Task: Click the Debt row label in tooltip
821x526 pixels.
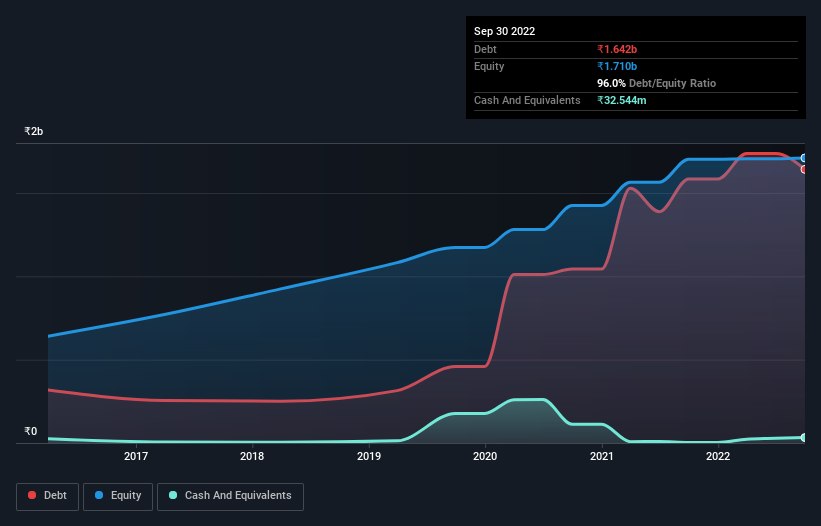Action: [485, 49]
